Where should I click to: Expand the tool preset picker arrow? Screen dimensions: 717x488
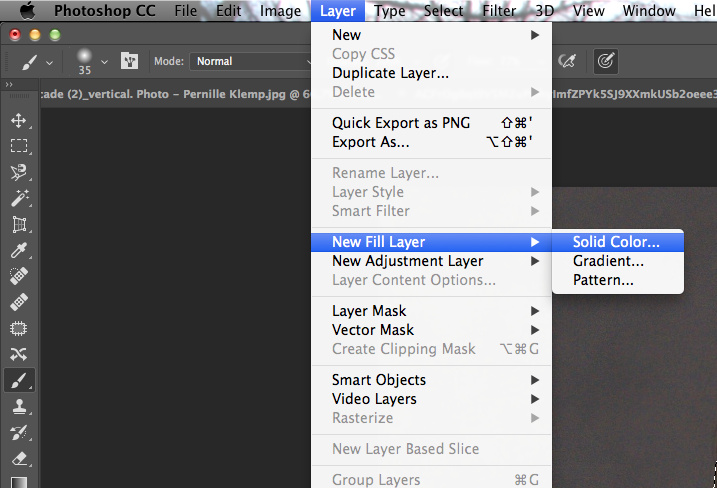coord(50,61)
